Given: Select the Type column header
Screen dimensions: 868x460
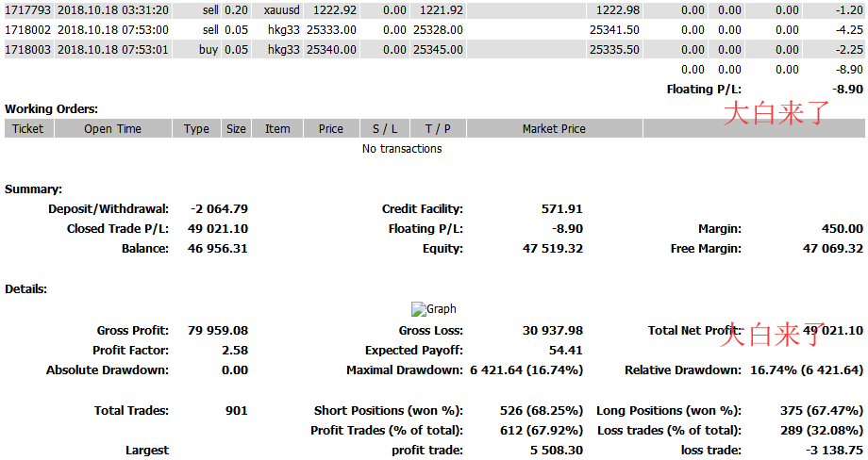Looking at the screenshot, I should 196,129.
